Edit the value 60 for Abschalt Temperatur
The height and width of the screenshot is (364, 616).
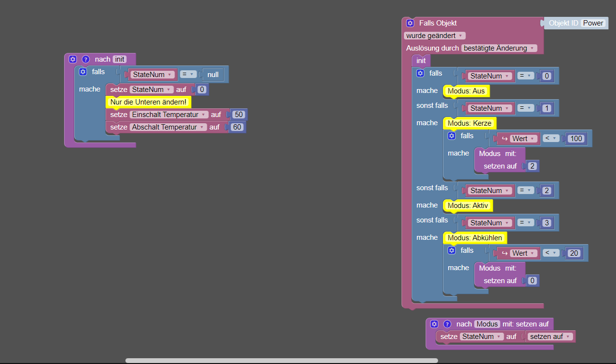coord(237,127)
